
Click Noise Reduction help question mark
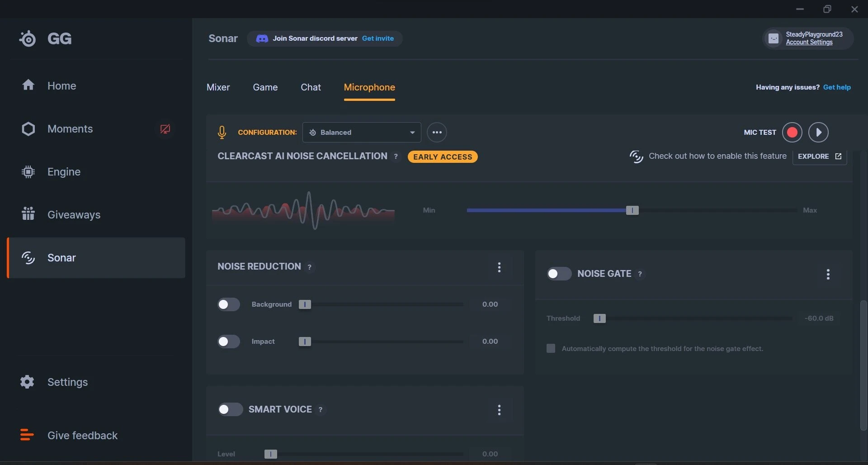(309, 267)
